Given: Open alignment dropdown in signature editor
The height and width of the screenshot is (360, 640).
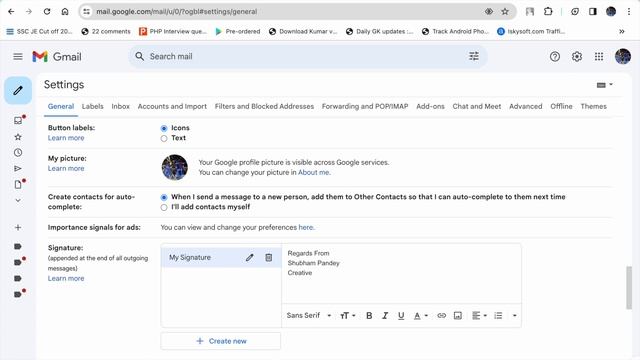Looking at the screenshot, I should point(479,316).
